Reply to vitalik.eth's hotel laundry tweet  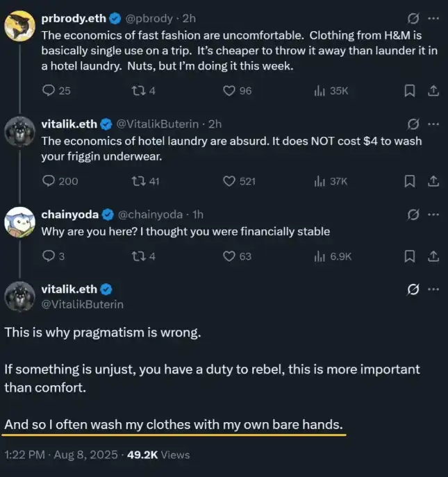tap(49, 181)
